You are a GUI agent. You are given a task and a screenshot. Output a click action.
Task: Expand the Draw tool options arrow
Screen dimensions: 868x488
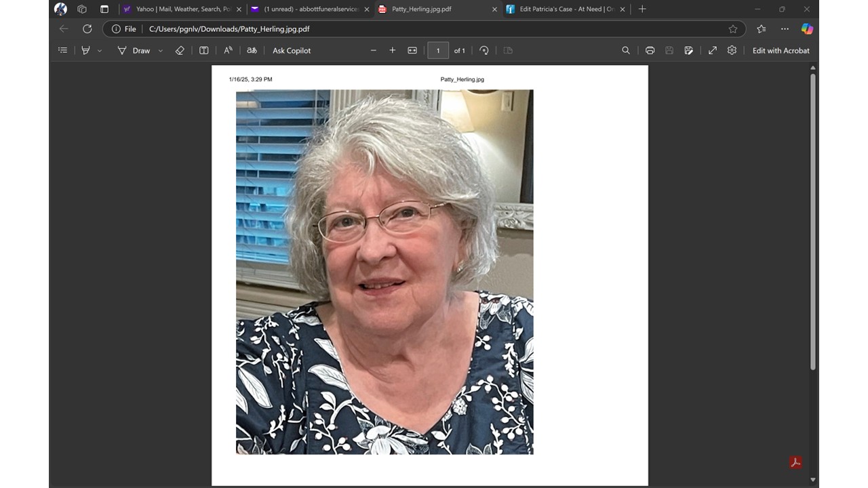(161, 50)
